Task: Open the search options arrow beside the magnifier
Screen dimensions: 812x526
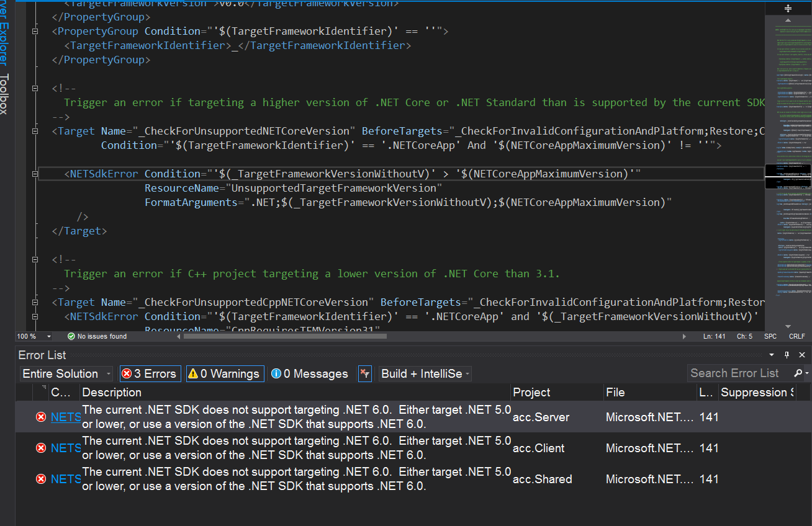Action: click(806, 373)
